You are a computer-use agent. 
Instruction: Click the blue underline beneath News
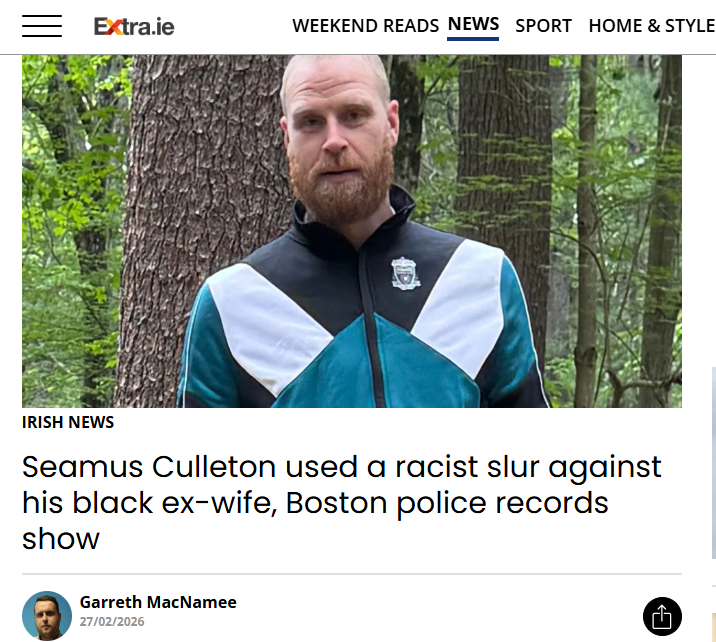(473, 39)
